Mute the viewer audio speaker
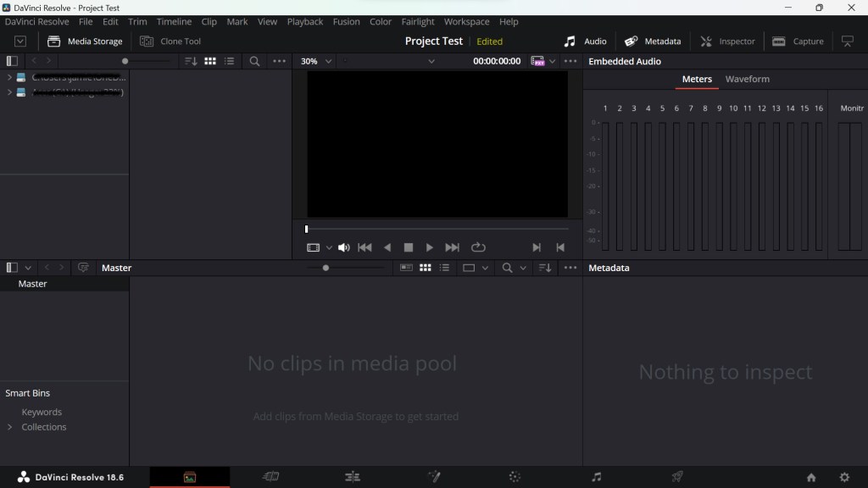868x488 pixels. point(344,247)
